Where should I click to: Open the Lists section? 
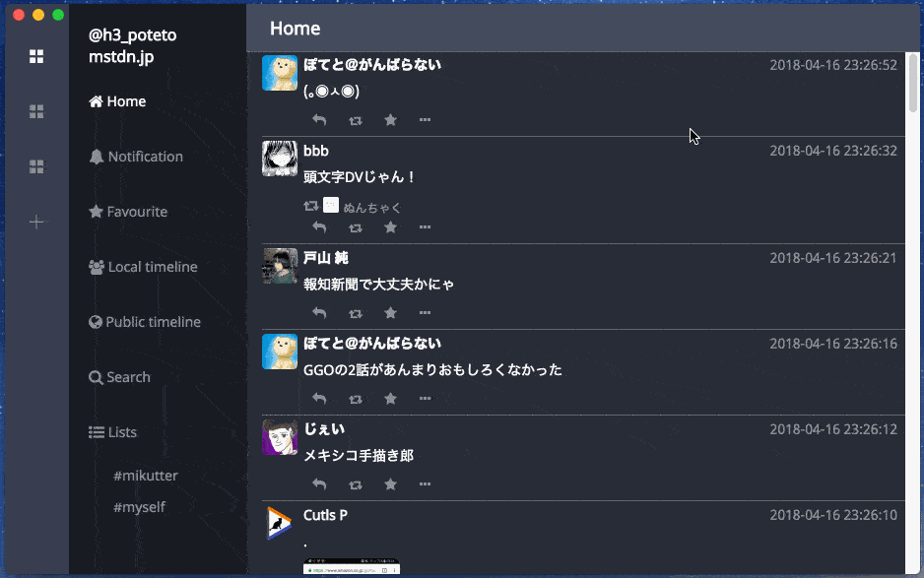pyautogui.click(x=112, y=432)
